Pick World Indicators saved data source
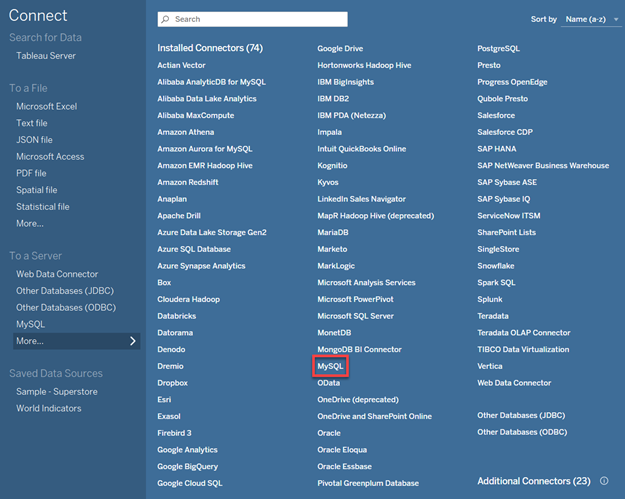 pyautogui.click(x=48, y=409)
